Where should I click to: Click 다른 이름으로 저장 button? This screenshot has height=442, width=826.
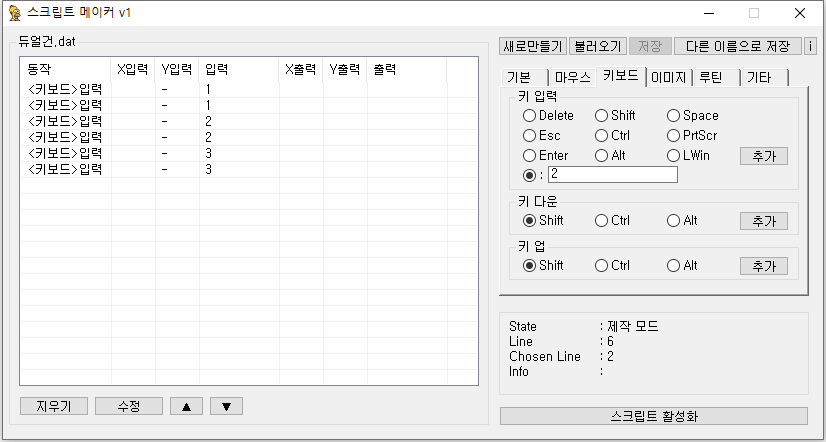738,46
